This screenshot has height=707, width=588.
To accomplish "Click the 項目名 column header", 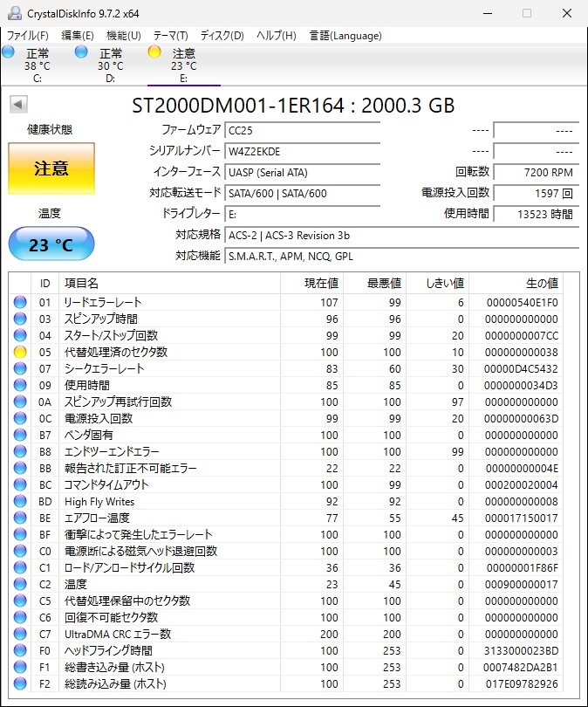I will (169, 283).
